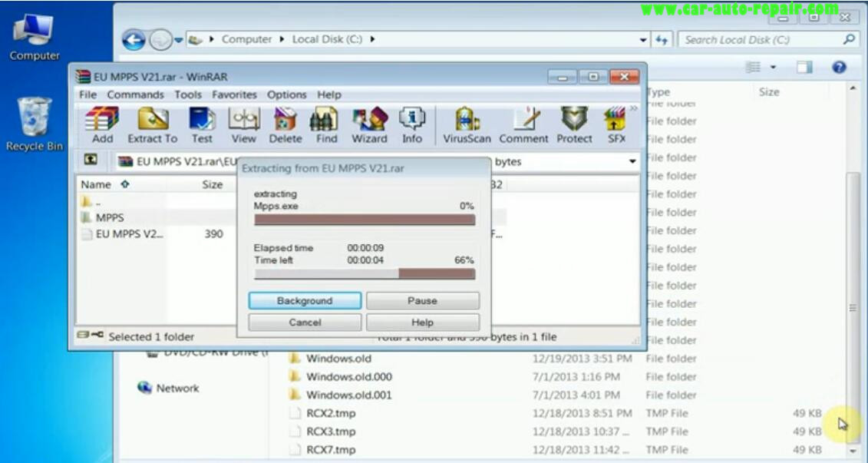Open the Commands menu
Viewport: 868px width, 463px height.
pos(136,94)
